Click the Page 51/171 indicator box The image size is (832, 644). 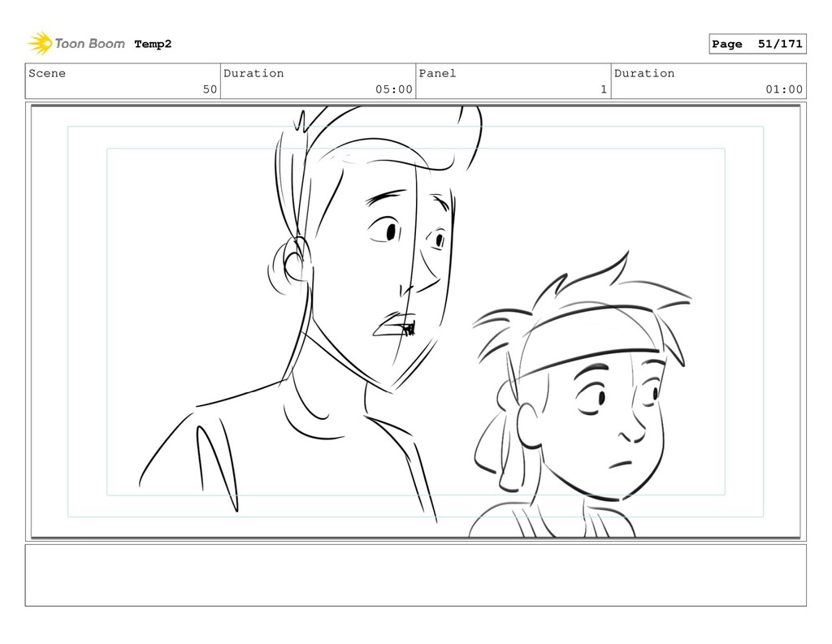757,44
